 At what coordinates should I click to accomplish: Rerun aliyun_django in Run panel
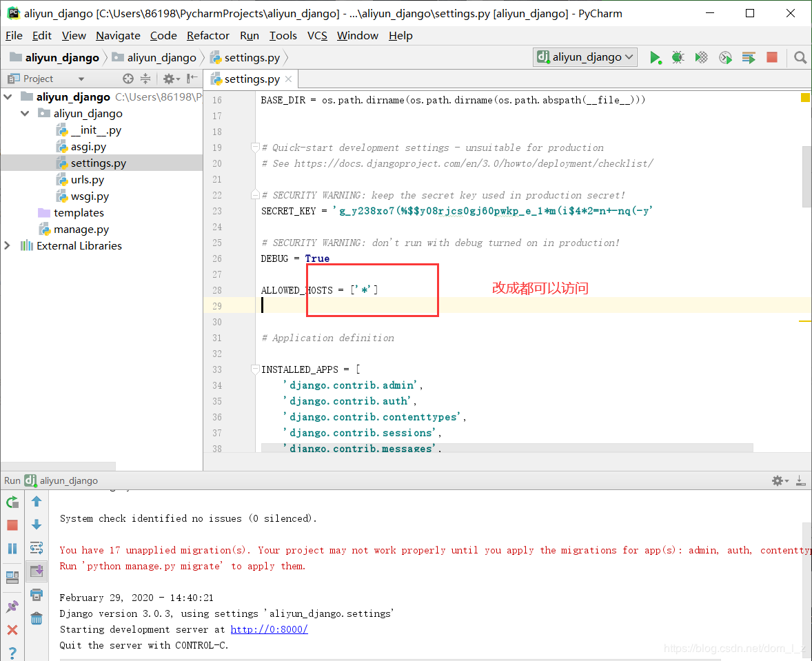(x=12, y=502)
